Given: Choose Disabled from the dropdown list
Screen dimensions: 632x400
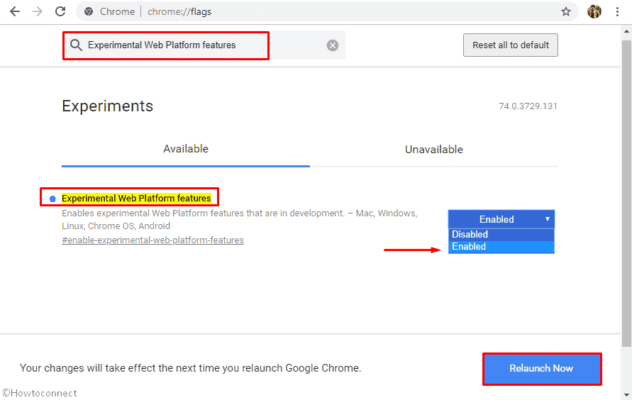Looking at the screenshot, I should [x=501, y=234].
